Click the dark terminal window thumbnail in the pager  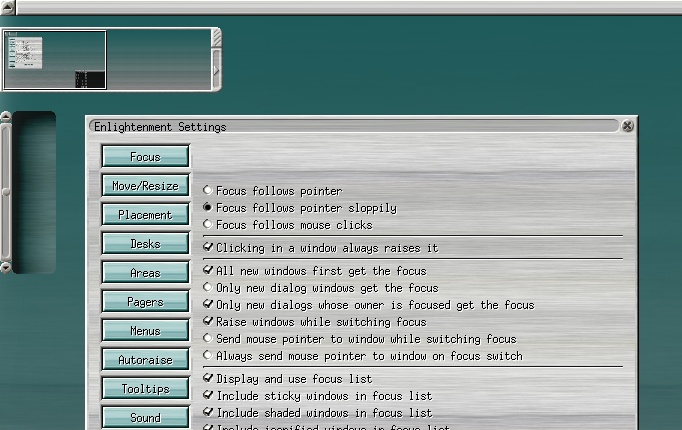tap(90, 79)
